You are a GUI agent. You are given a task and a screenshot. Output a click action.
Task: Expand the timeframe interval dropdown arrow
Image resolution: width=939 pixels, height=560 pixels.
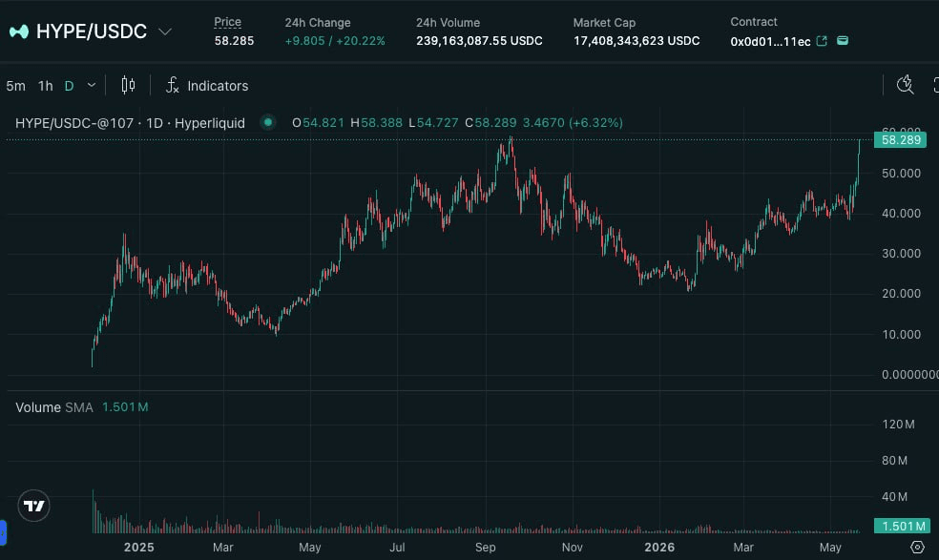(92, 85)
